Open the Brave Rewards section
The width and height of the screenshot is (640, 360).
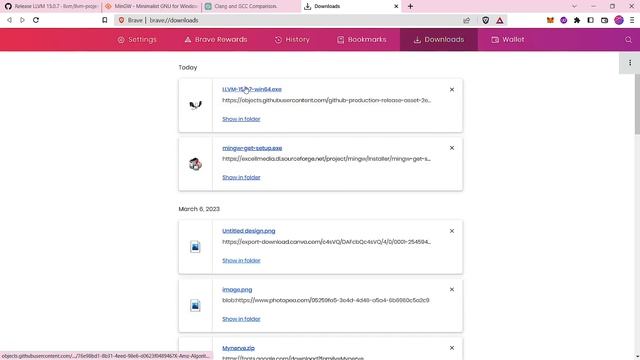coord(216,40)
